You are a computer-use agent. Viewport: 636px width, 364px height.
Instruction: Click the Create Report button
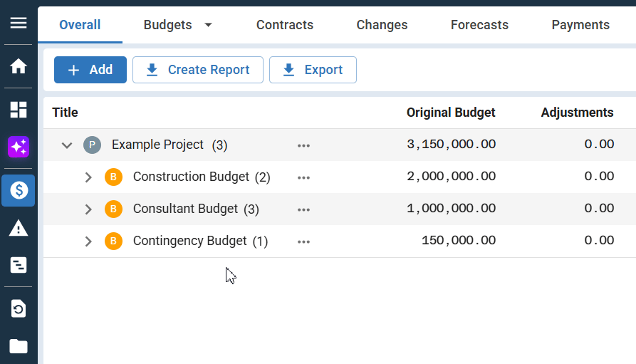point(198,70)
